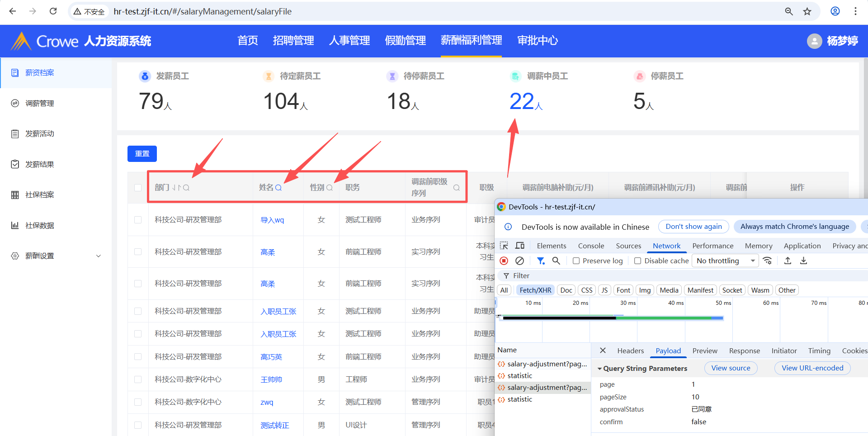Open the 人事管理 top navigation menu
The image size is (868, 436).
pos(349,41)
